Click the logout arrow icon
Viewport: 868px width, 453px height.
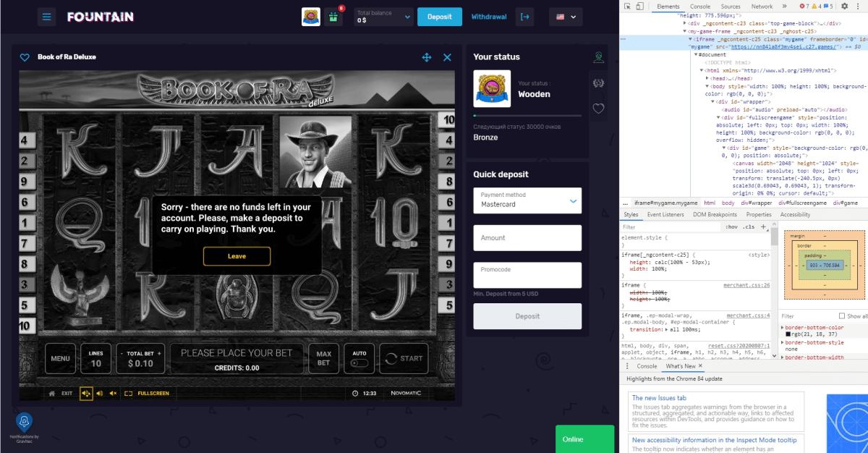pyautogui.click(x=524, y=16)
